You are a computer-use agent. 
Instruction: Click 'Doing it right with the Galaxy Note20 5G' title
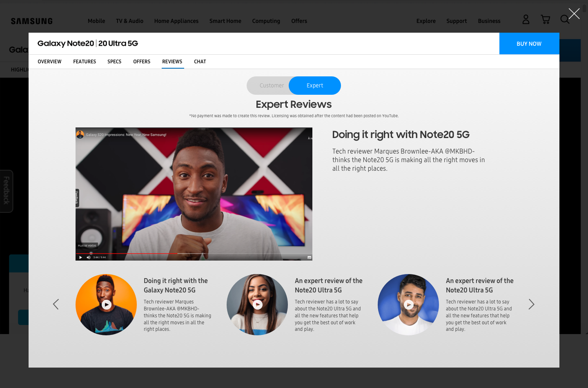176,285
